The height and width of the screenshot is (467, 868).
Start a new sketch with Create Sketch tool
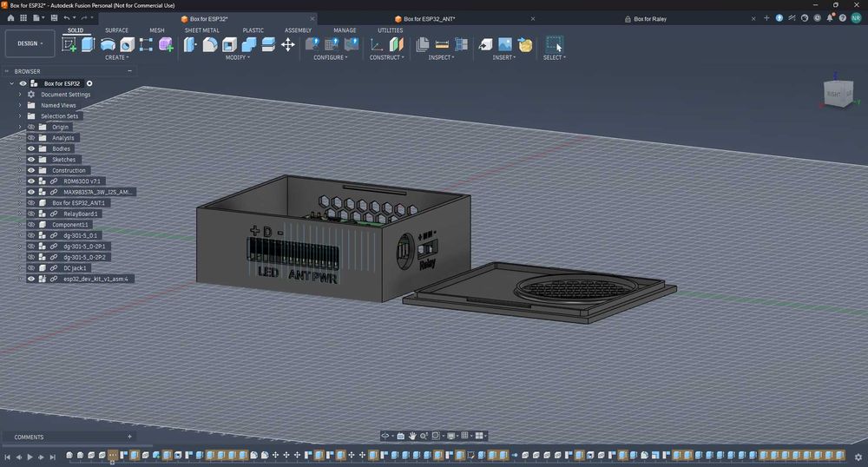(69, 44)
